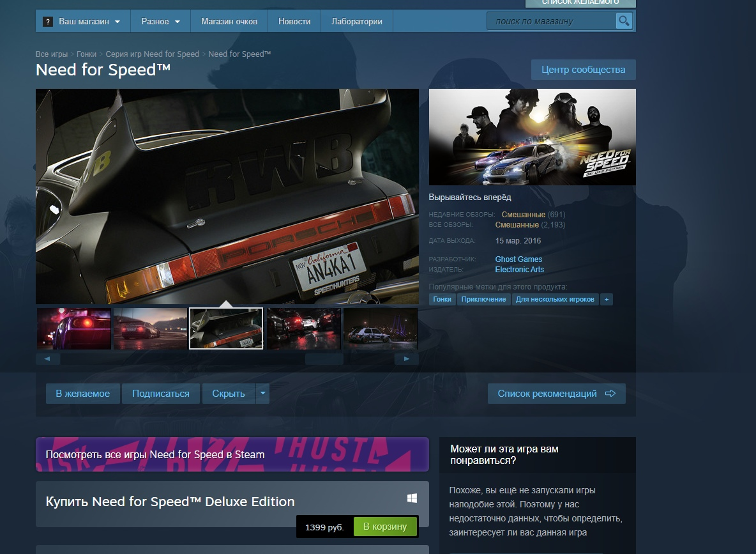Viewport: 756px width, 554px height.
Task: Open the help "?" icon next to Ваш магазин
Action: click(x=47, y=20)
